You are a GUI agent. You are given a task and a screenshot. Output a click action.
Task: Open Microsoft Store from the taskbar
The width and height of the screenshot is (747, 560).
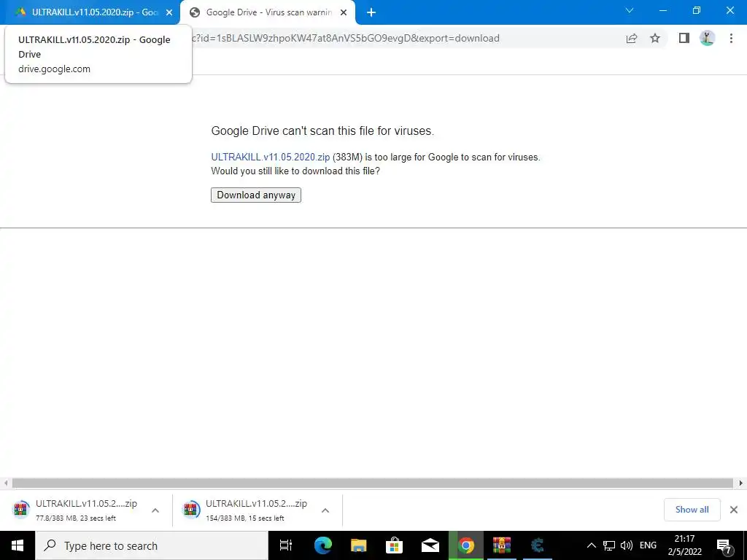395,545
